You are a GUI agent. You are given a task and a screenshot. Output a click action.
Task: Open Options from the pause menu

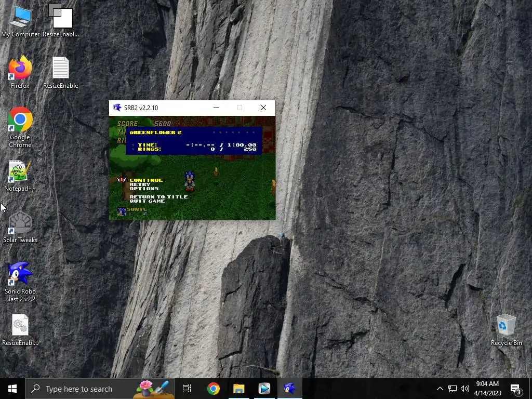[x=144, y=188]
